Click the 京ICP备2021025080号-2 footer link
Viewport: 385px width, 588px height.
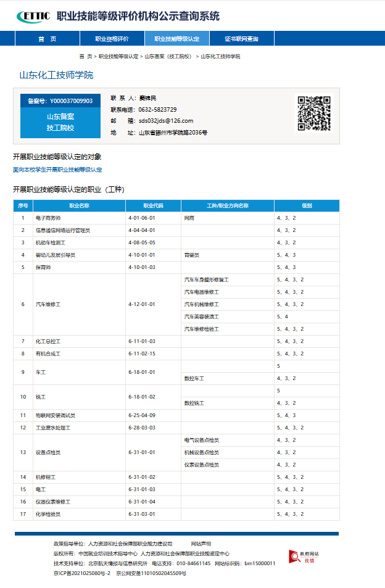81,573
